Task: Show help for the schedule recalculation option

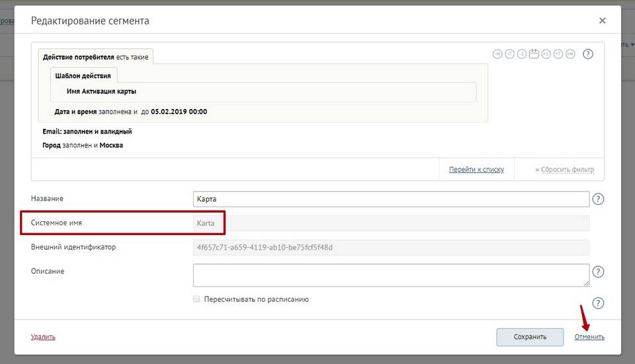Action: click(x=598, y=303)
